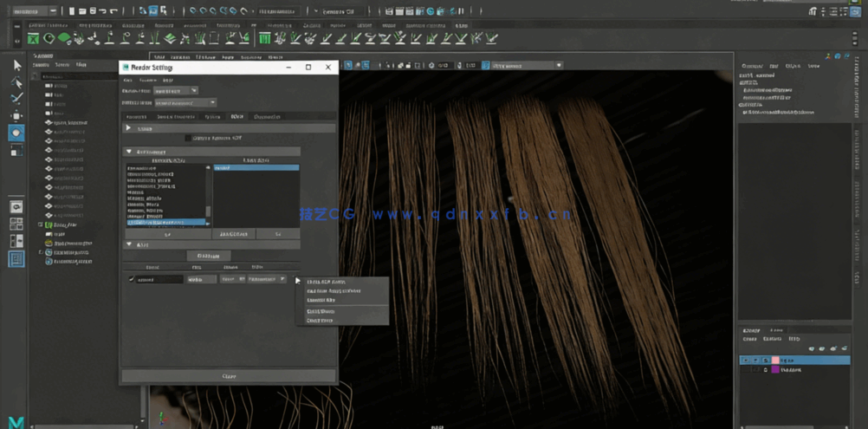
Task: Click the Close button at dialog bottom
Action: (229, 376)
